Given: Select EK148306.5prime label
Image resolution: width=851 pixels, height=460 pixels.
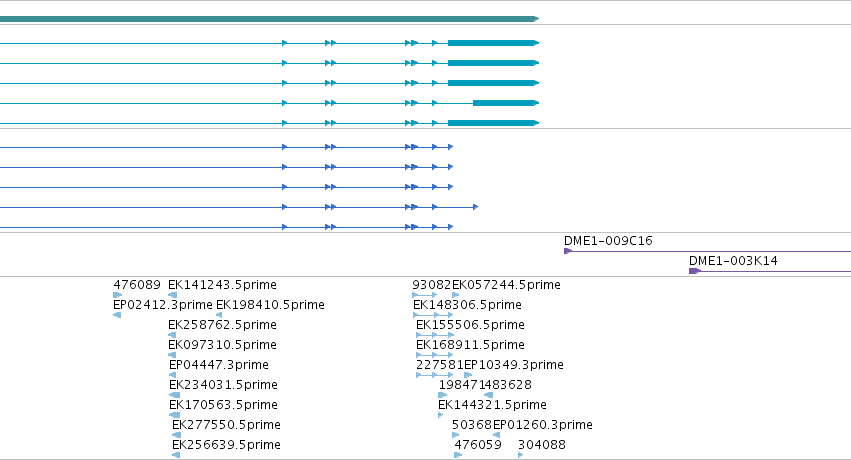Looking at the screenshot, I should point(467,305).
